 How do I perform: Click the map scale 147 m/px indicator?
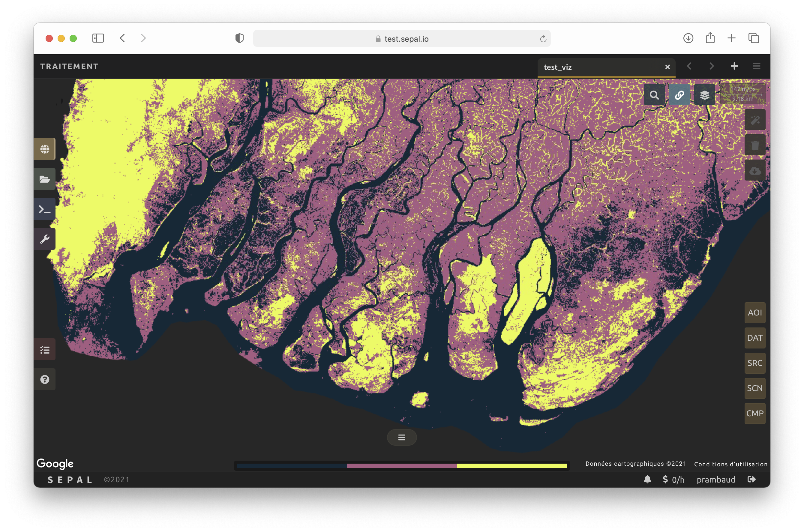(x=743, y=94)
